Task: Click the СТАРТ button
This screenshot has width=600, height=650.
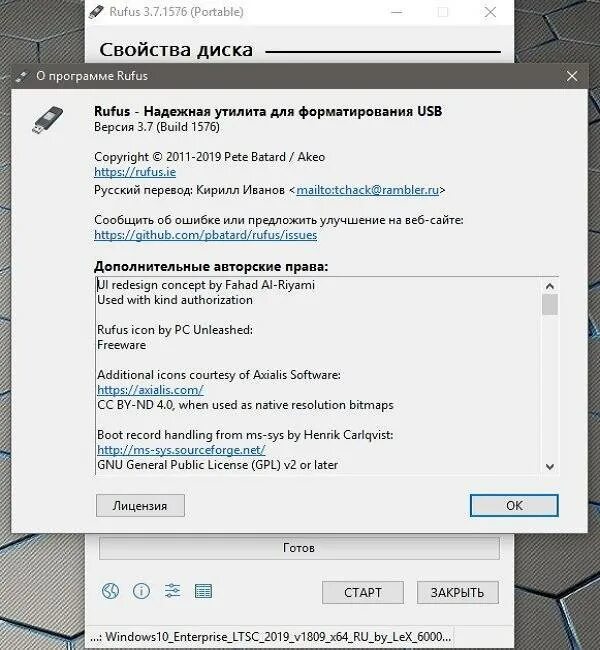Action: [x=363, y=592]
